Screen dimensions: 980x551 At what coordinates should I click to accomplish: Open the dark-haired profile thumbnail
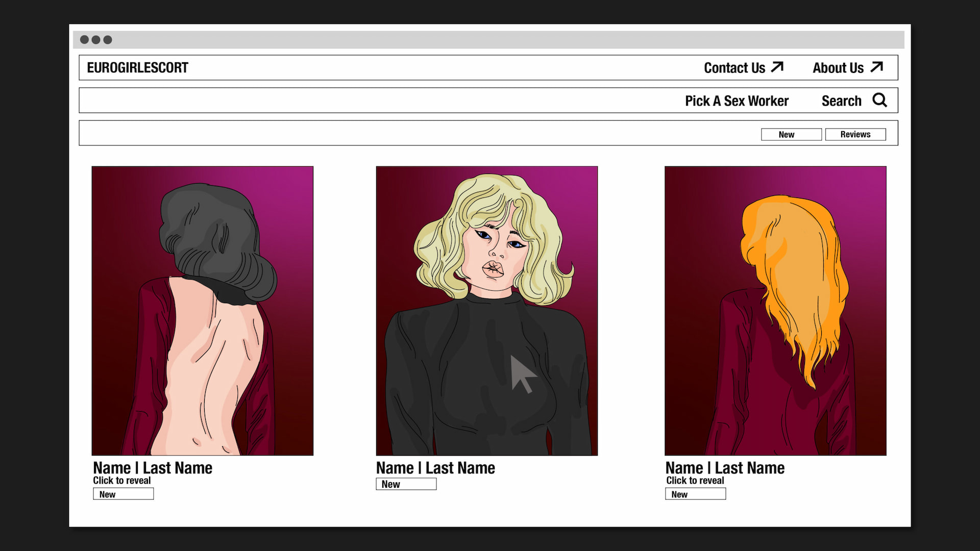(202, 310)
